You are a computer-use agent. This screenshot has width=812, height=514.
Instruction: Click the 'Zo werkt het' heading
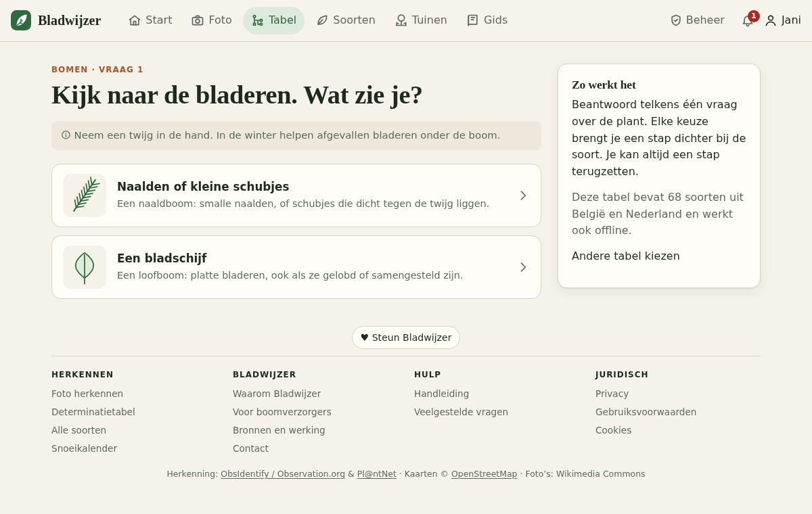click(x=604, y=85)
